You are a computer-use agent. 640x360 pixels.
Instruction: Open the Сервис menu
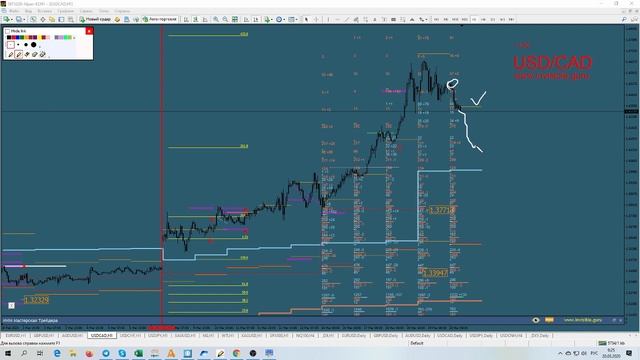tap(86, 11)
